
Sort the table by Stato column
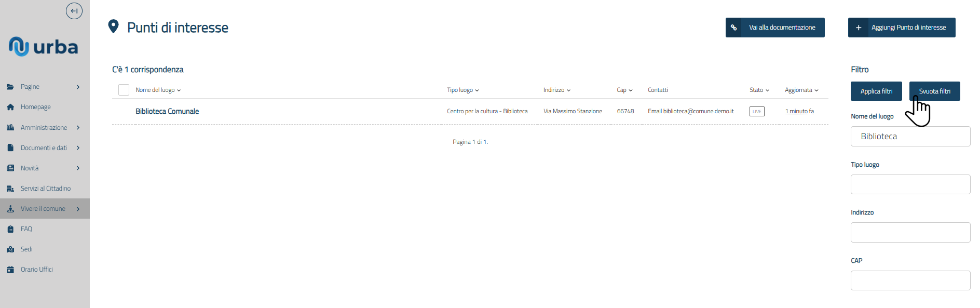[759, 90]
